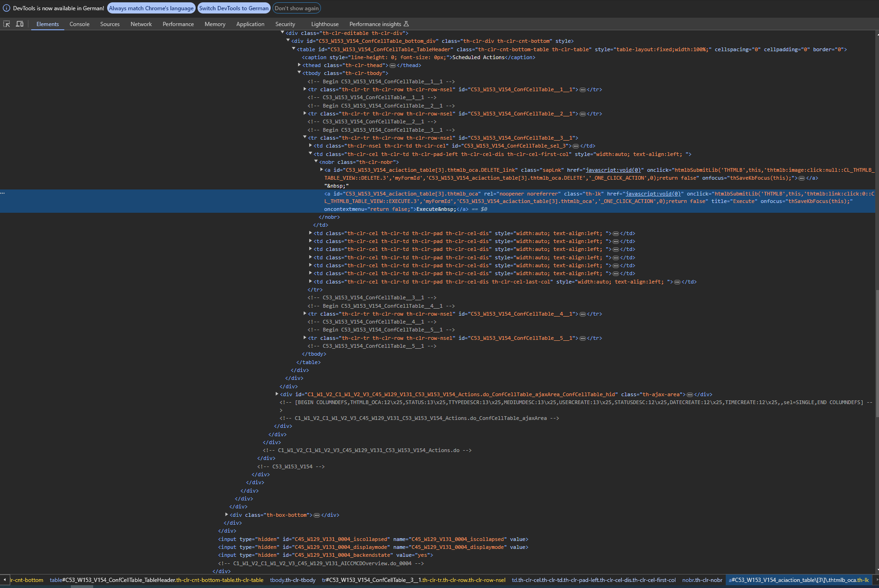The image size is (879, 588).
Task: Switch to the Application tab
Action: (x=250, y=24)
